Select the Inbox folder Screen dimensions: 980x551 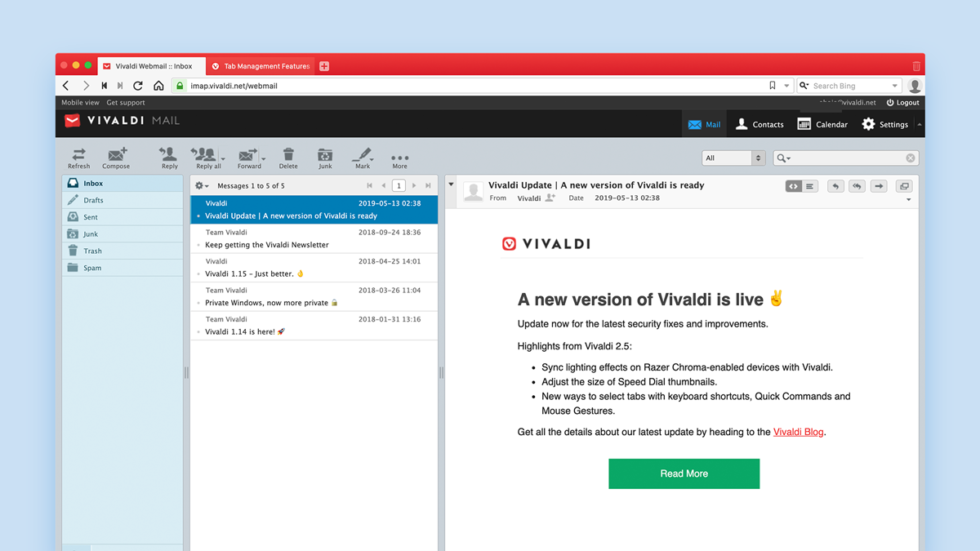pos(123,183)
